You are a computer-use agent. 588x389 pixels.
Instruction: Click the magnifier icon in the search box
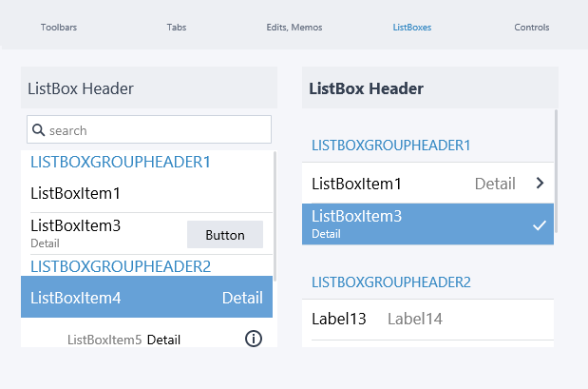click(38, 130)
